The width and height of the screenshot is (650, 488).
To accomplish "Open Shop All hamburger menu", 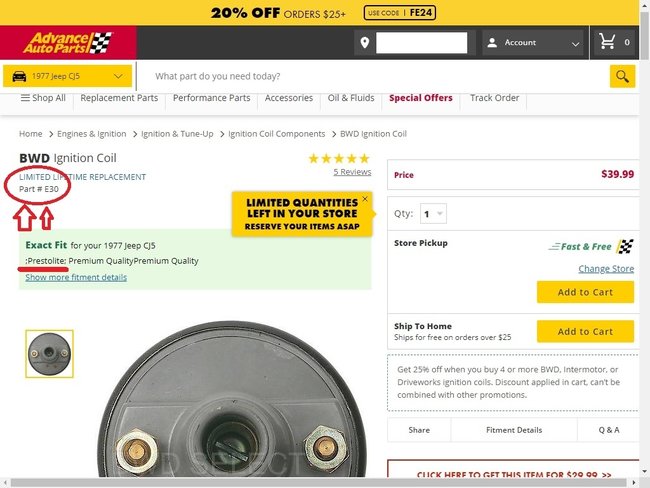I will 43,98.
